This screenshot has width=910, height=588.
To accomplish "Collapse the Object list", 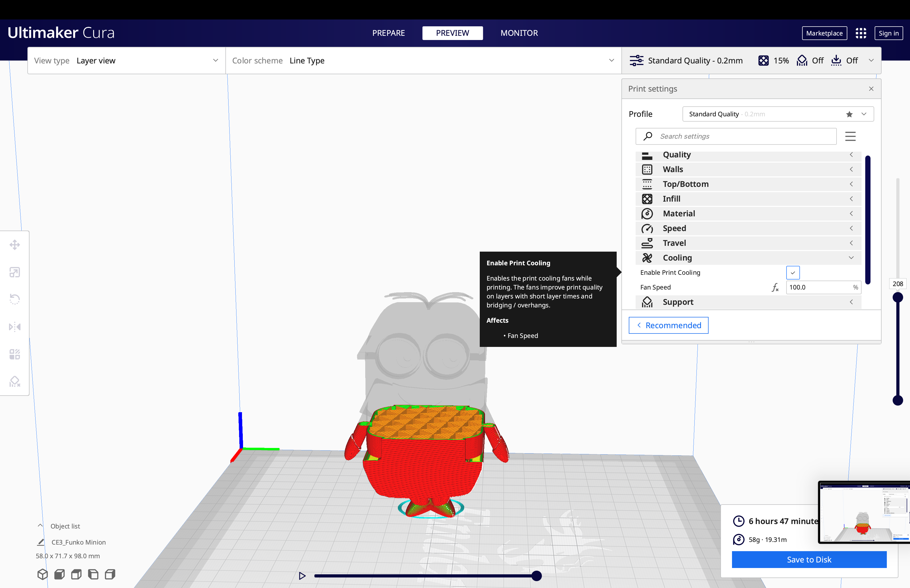I will (40, 526).
